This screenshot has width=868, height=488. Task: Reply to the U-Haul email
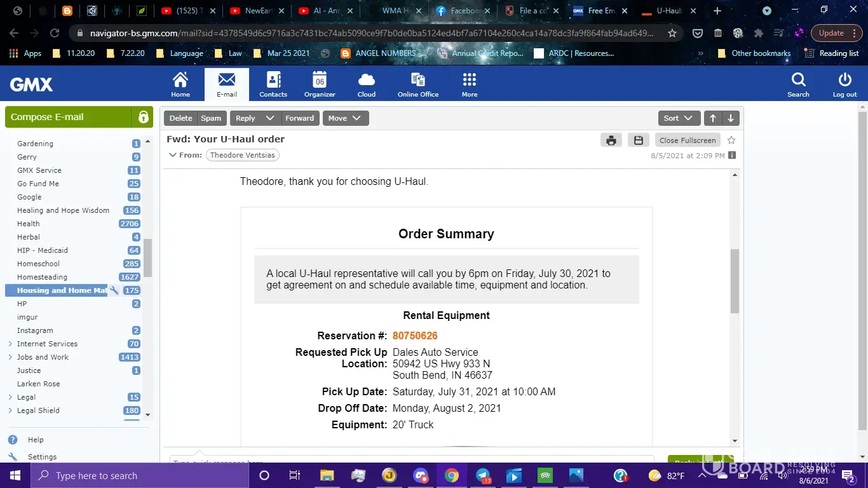pos(245,118)
